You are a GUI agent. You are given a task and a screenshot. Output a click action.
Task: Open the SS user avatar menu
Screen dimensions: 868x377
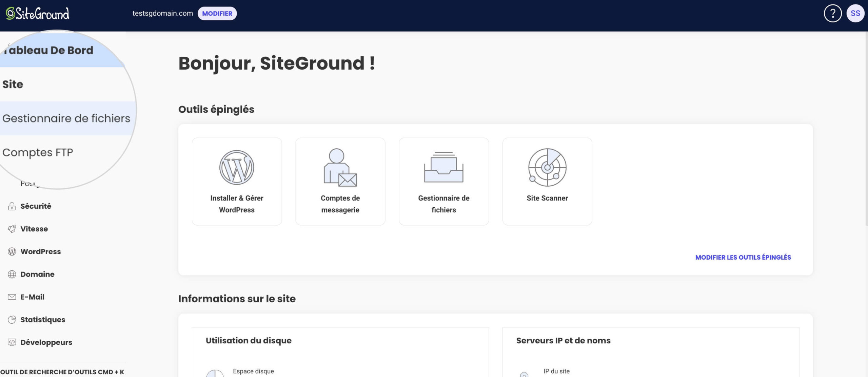point(855,14)
